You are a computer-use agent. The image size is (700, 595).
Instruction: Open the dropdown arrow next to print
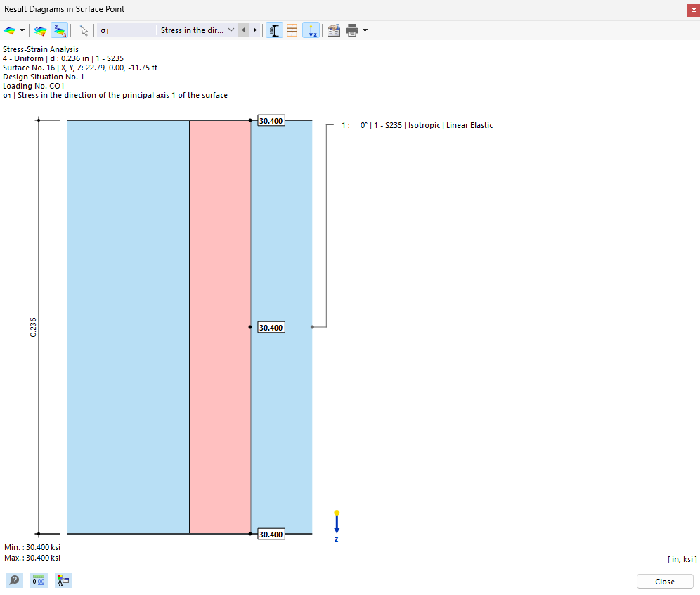point(363,30)
